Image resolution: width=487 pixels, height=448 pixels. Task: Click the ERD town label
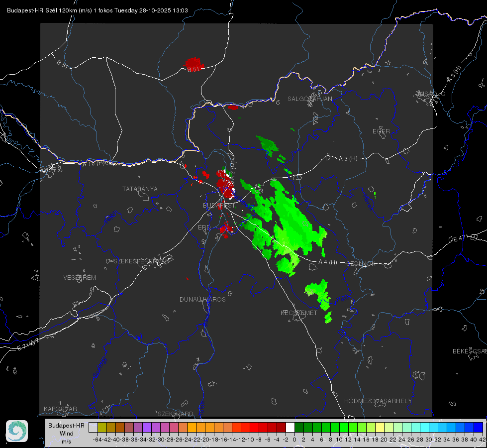[204, 227]
